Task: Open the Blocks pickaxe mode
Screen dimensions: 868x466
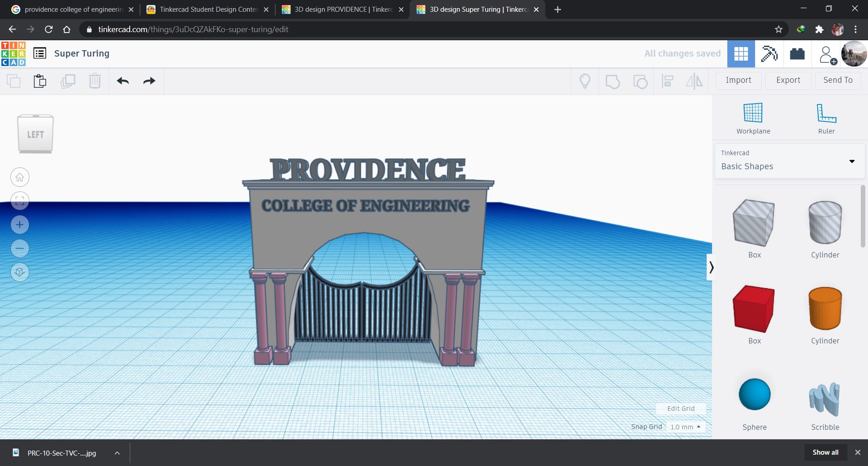Action: pyautogui.click(x=769, y=54)
